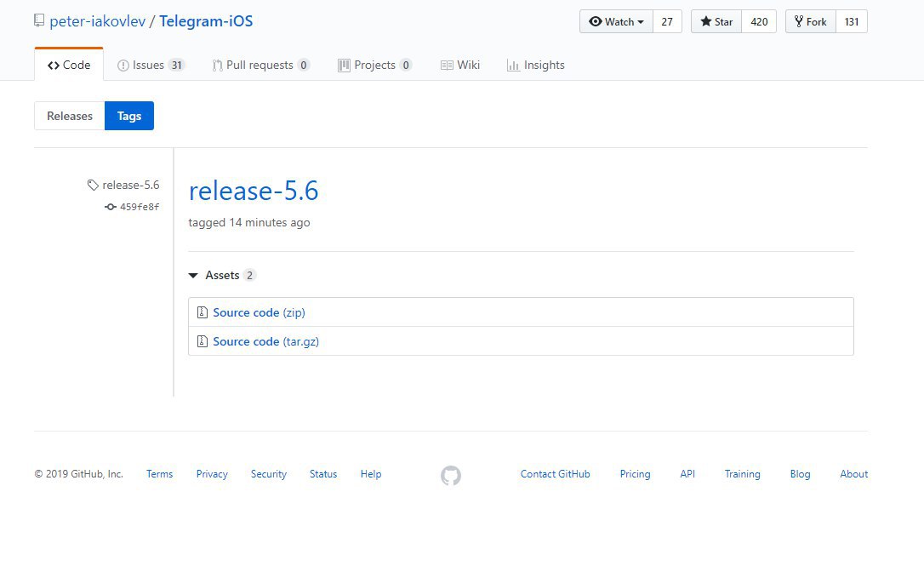The height and width of the screenshot is (566, 924).
Task: Open the Terms footer link
Action: click(x=160, y=474)
